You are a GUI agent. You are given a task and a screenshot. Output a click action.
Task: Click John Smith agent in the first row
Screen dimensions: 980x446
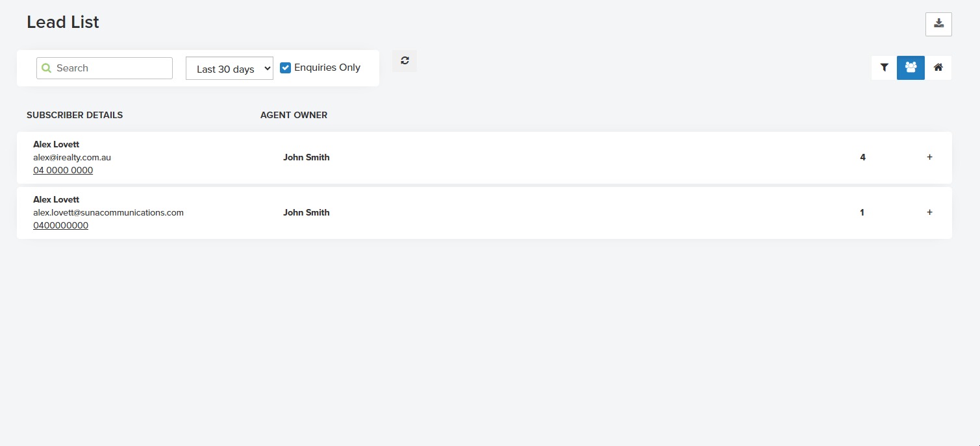coord(306,157)
